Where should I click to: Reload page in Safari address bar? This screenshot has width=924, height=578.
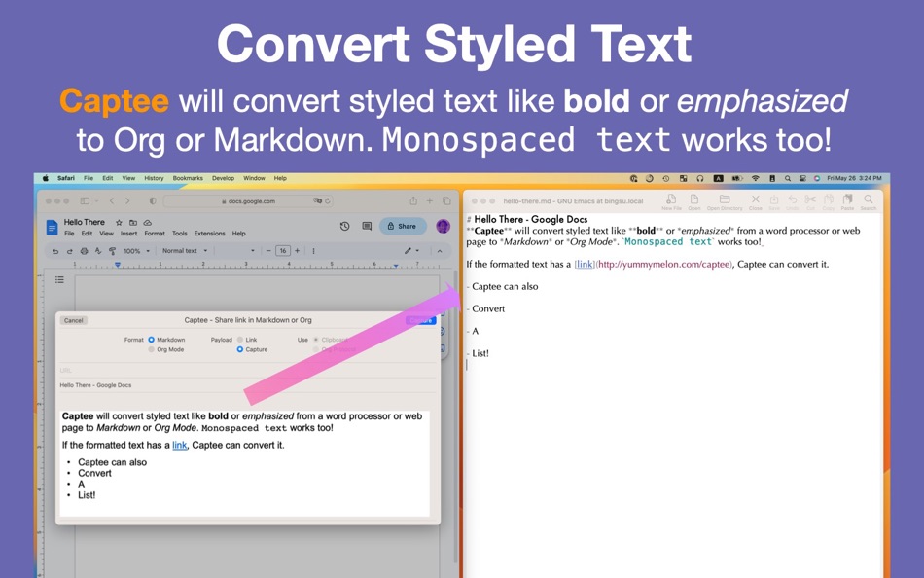(327, 201)
